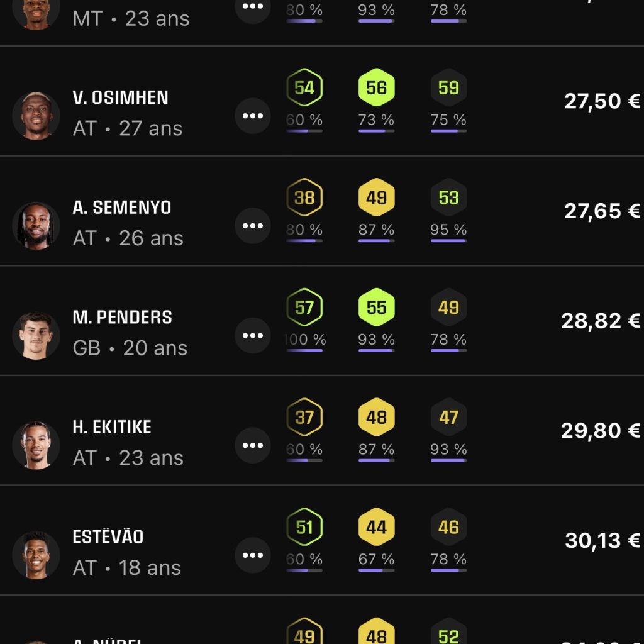Tap the 30,13 € price for Estêvão

(x=602, y=540)
